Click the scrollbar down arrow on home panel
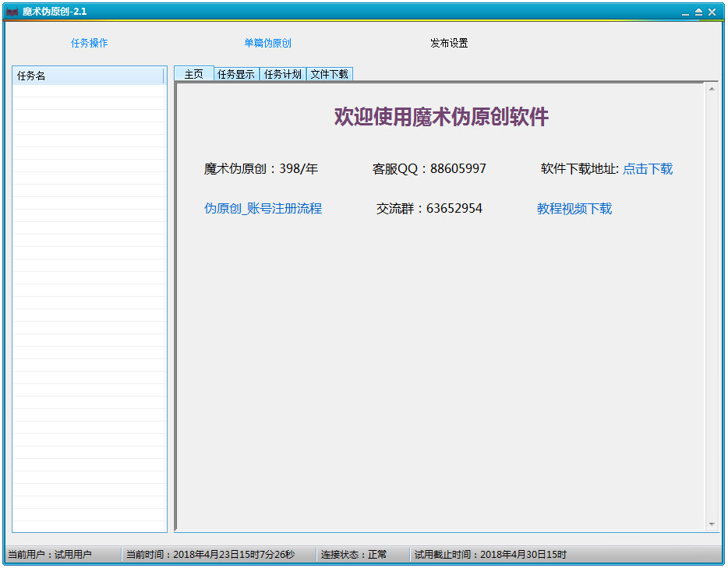The image size is (728, 568). [711, 524]
